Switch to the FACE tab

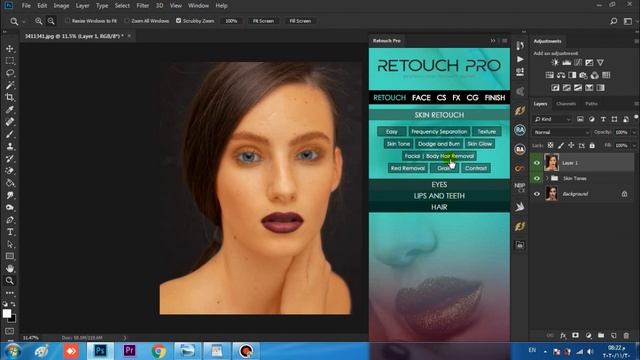[x=421, y=98]
